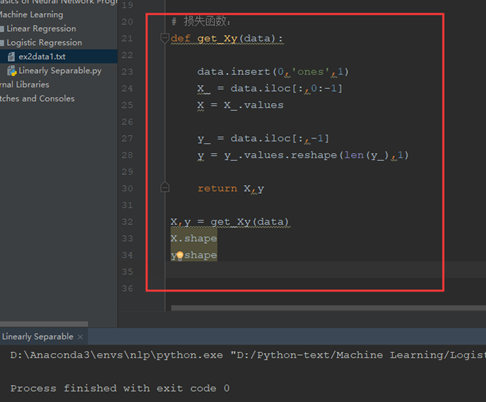Click the 'data.insert(0,'ones',1)' code line
Screen dimensions: 486x402
click(x=273, y=72)
